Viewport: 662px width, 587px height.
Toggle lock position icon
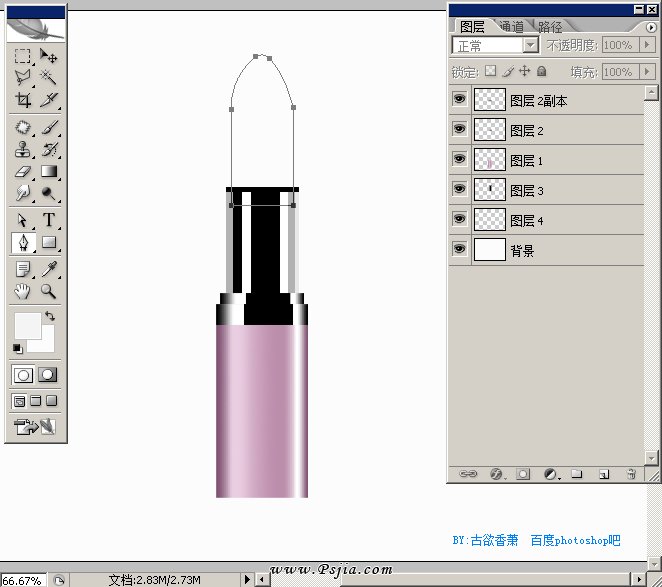click(x=524, y=71)
